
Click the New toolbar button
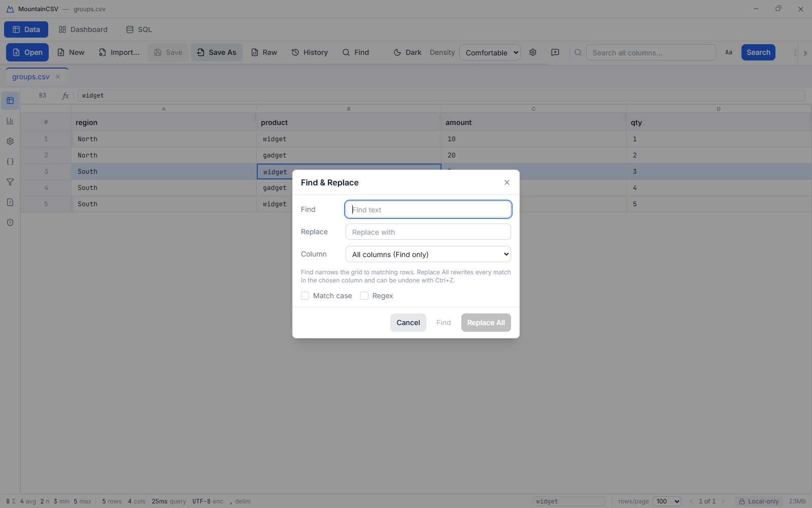click(x=71, y=52)
